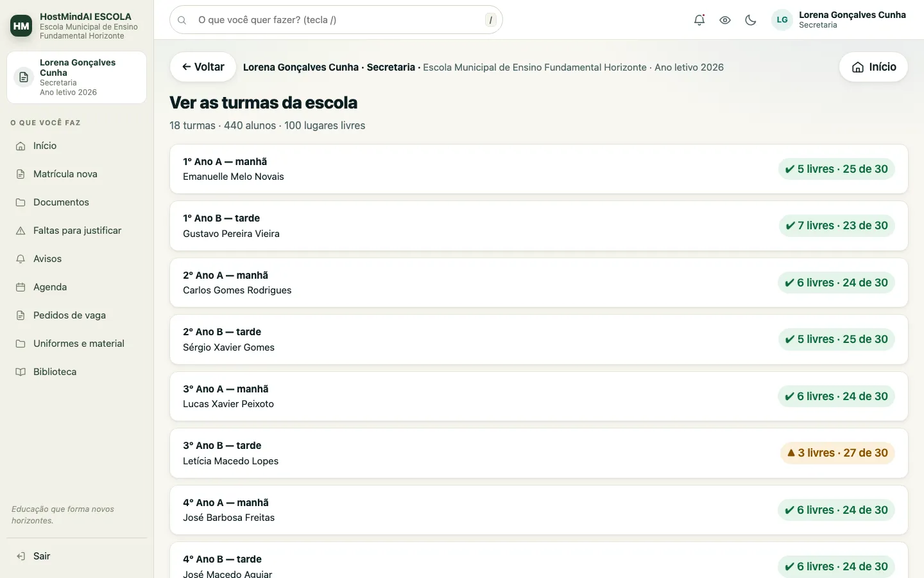Open the 1º Ano B — tarde class

(539, 226)
